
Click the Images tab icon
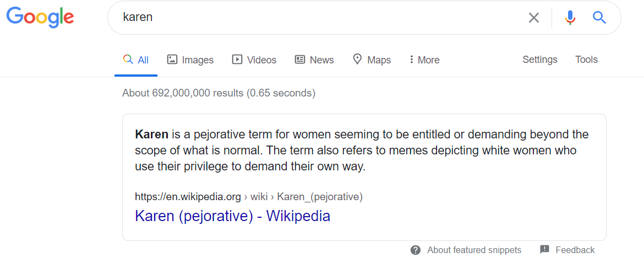click(x=172, y=60)
